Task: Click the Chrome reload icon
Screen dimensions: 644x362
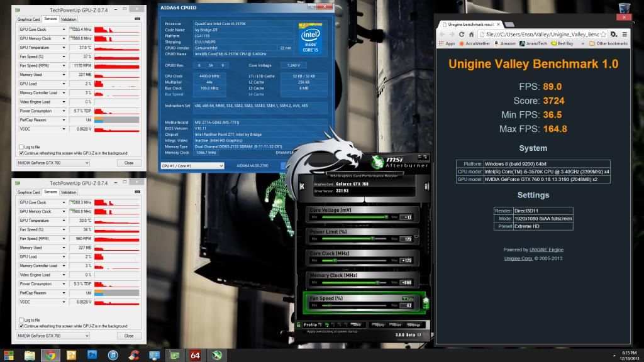Action: tap(461, 35)
